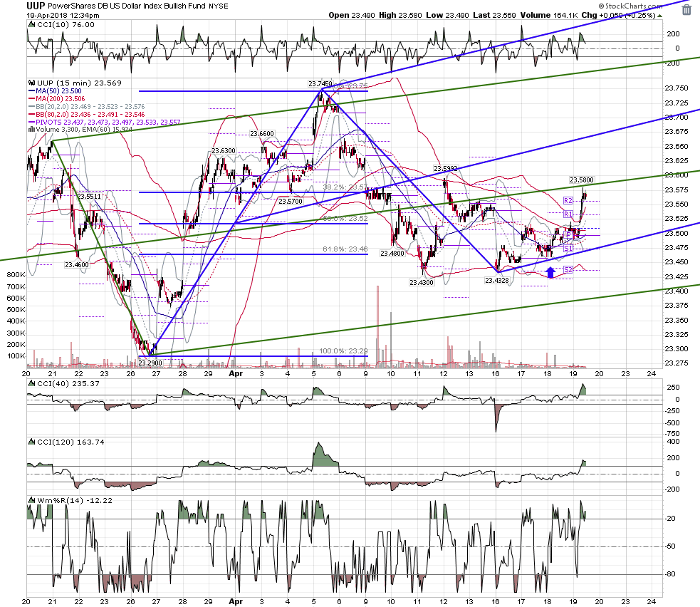
Task: Click the UUP ticker symbol title
Action: 36,6
